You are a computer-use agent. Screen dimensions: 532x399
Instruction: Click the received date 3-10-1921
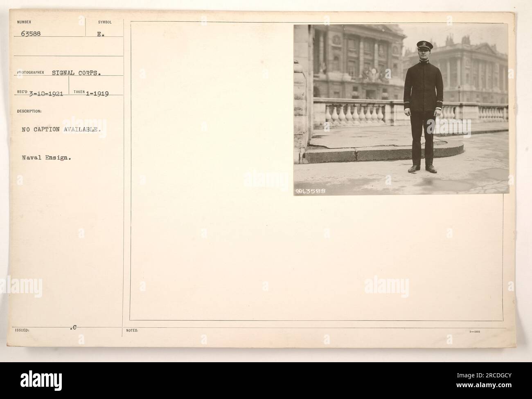46,92
